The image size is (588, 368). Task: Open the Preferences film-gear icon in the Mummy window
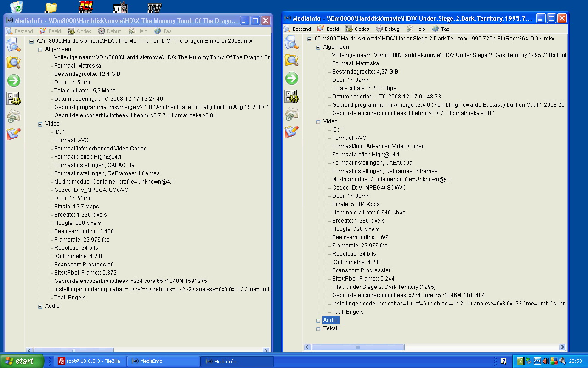click(13, 98)
